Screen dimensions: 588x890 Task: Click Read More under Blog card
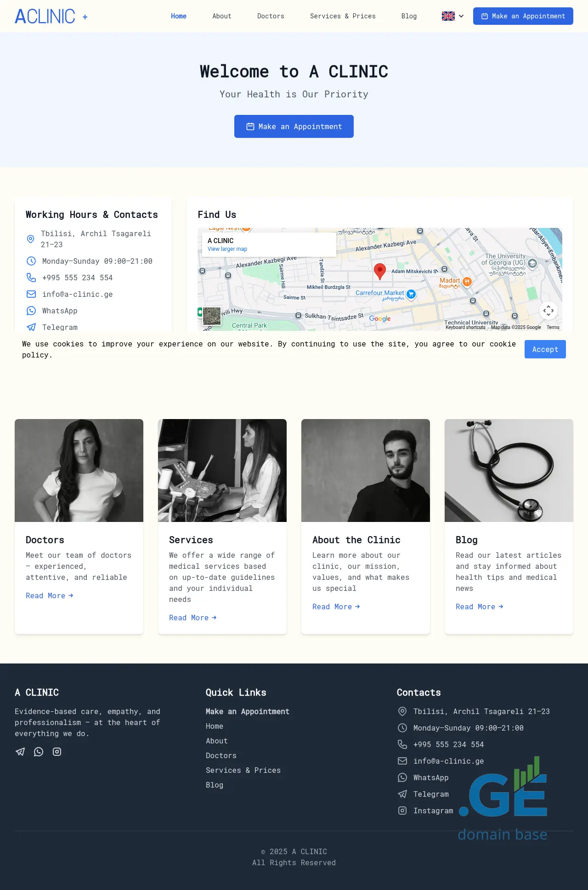click(x=479, y=607)
